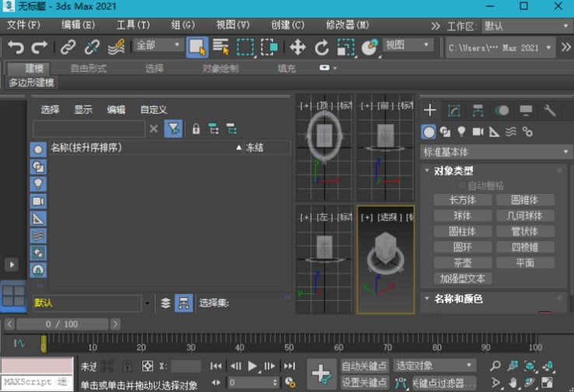The width and height of the screenshot is (574, 392).
Task: Select Space Warps category in Create panel
Action: coord(511,131)
